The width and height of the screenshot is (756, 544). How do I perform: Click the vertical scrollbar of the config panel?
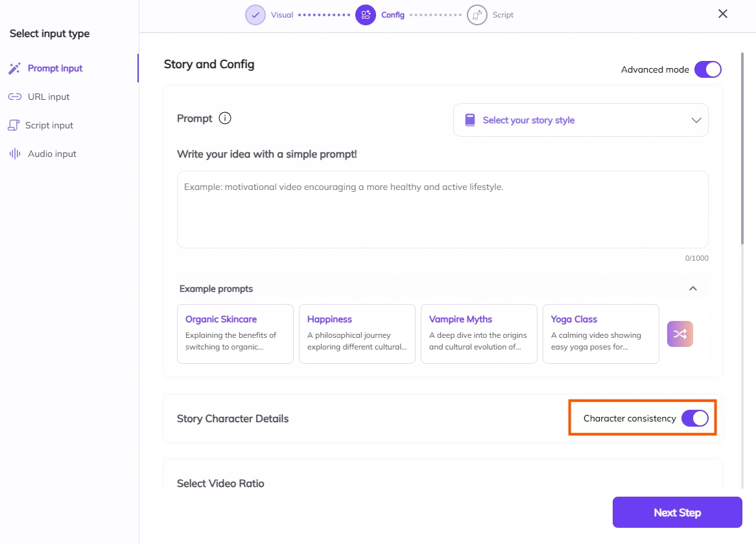742,148
